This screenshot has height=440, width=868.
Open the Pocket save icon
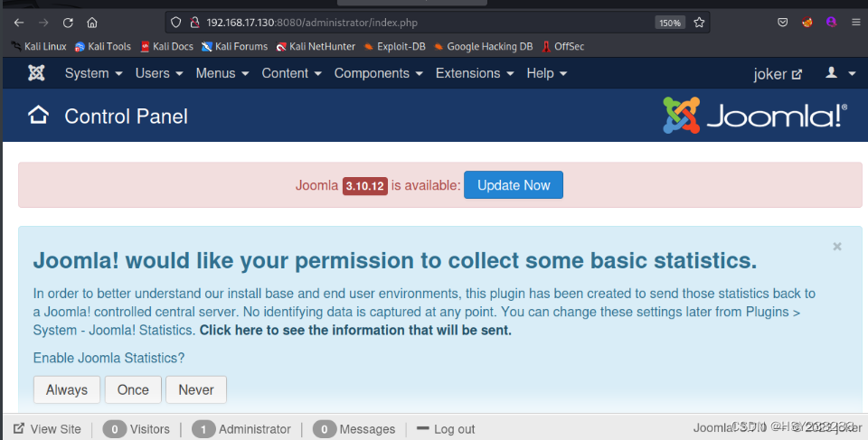[782, 23]
